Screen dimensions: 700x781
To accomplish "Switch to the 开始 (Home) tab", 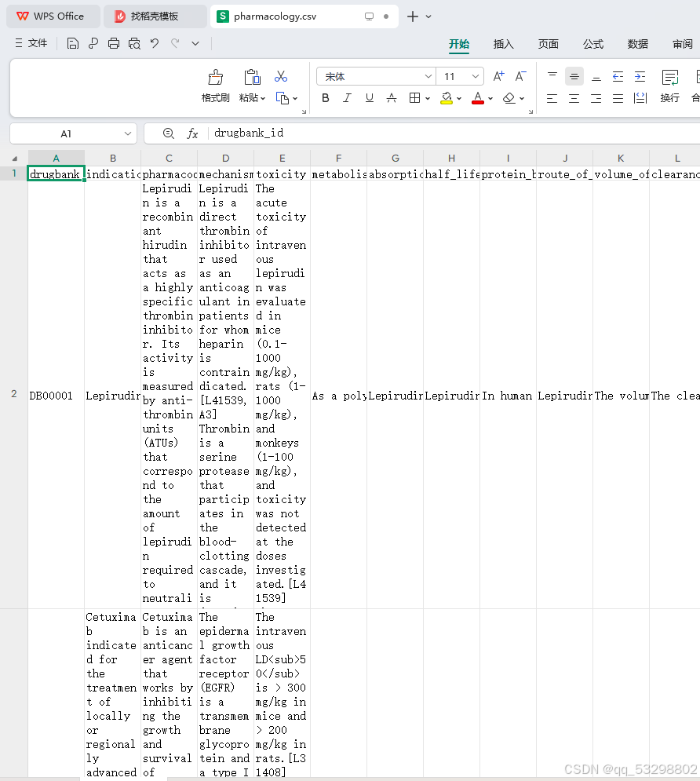I will (459, 44).
